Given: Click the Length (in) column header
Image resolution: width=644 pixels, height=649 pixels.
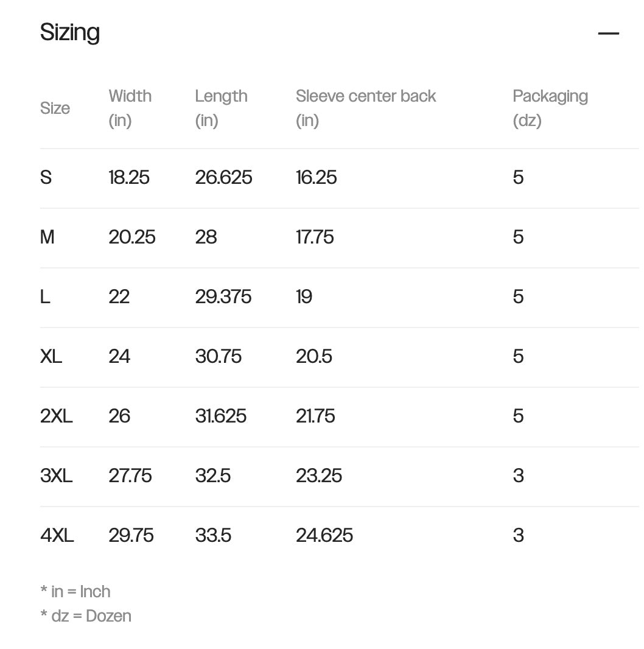Looking at the screenshot, I should [221, 108].
